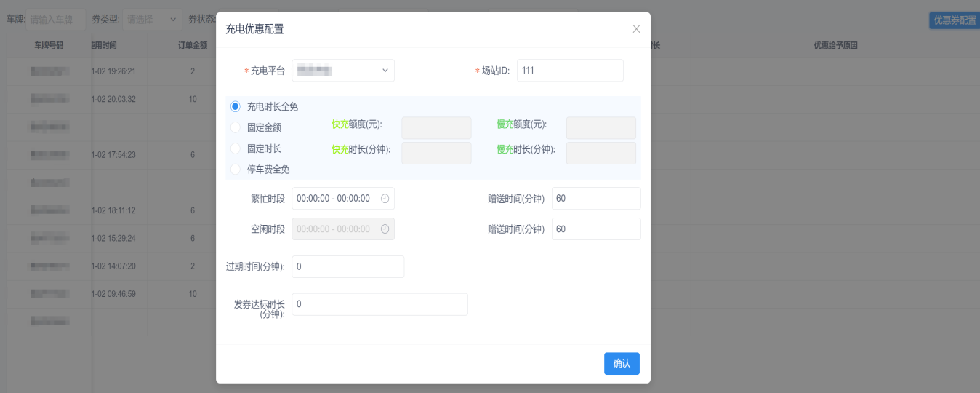This screenshot has height=393, width=980.
Task: Click the disabled 空闲时段 time range field
Action: pyautogui.click(x=343, y=229)
